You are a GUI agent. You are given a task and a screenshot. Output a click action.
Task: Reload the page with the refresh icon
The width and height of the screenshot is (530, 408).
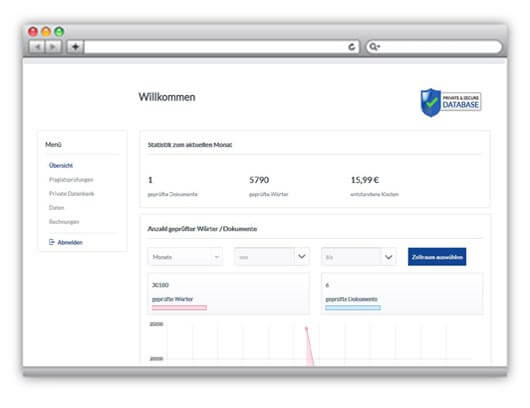[x=352, y=47]
